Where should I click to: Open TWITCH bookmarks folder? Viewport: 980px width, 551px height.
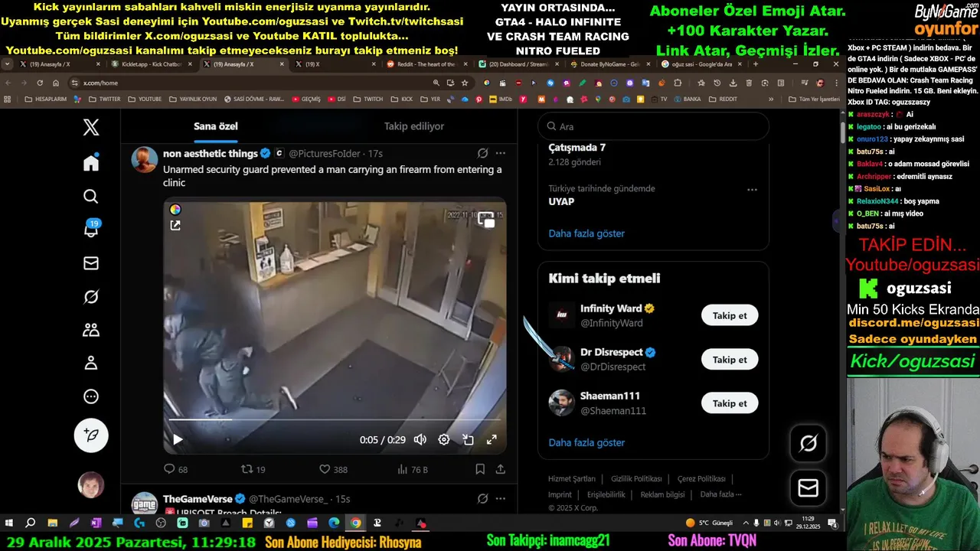tap(367, 99)
